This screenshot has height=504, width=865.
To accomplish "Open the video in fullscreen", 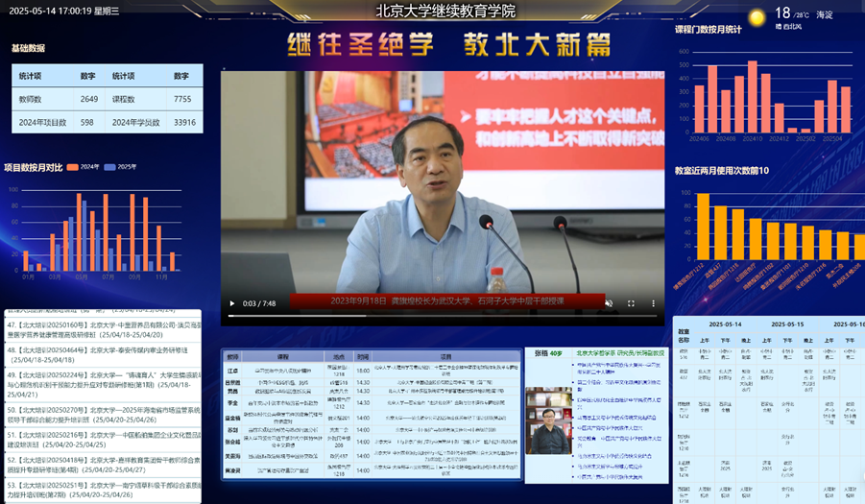I will point(631,303).
